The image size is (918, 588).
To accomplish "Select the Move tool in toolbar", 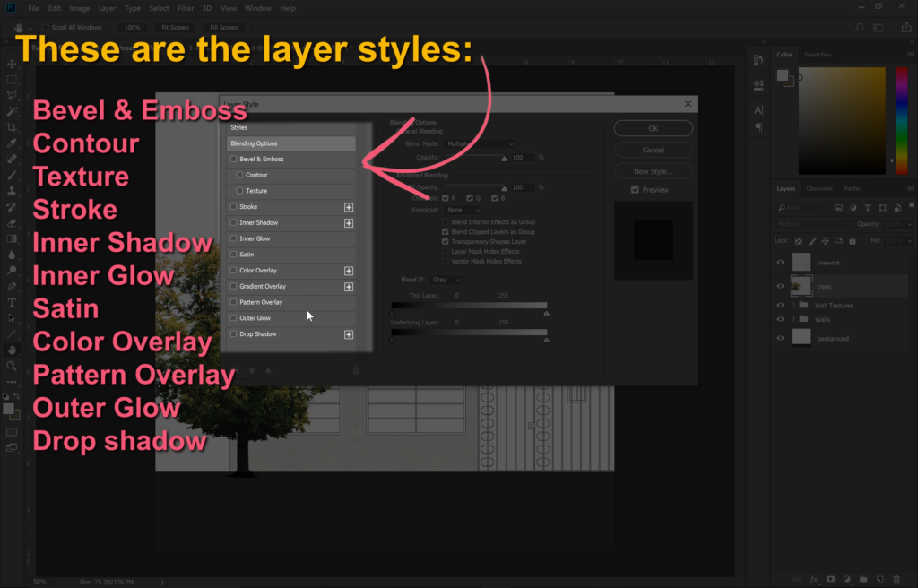I will (x=12, y=64).
